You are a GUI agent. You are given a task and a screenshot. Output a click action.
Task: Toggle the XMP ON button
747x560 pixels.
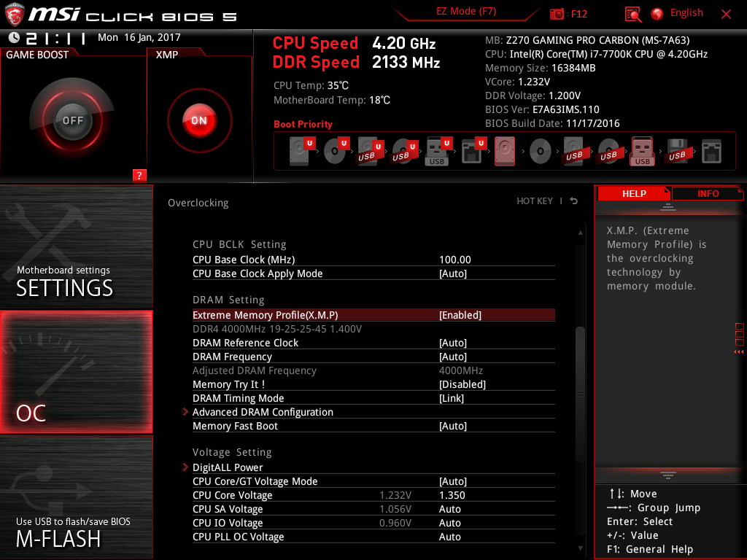click(199, 120)
